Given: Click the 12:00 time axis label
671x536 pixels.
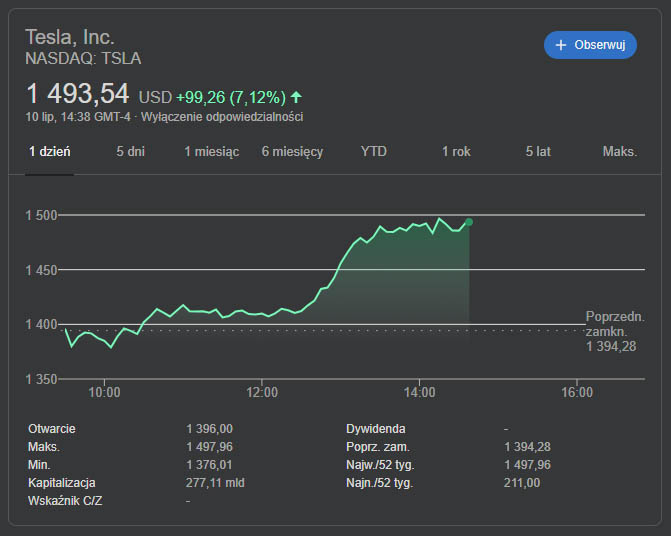Looking at the screenshot, I should click(x=262, y=392).
